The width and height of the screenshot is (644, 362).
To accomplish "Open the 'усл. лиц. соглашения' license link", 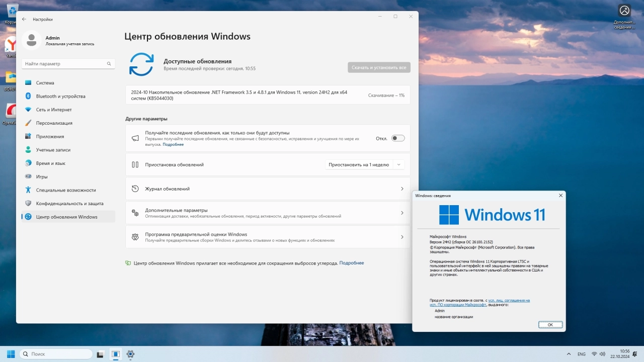I will 509,301.
